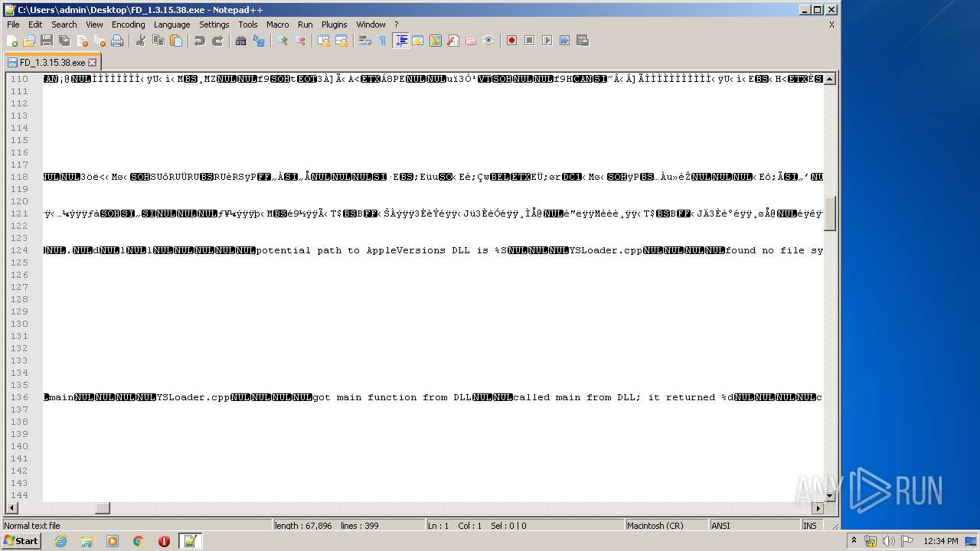Click horizontal scrollbar right arrow

818,508
